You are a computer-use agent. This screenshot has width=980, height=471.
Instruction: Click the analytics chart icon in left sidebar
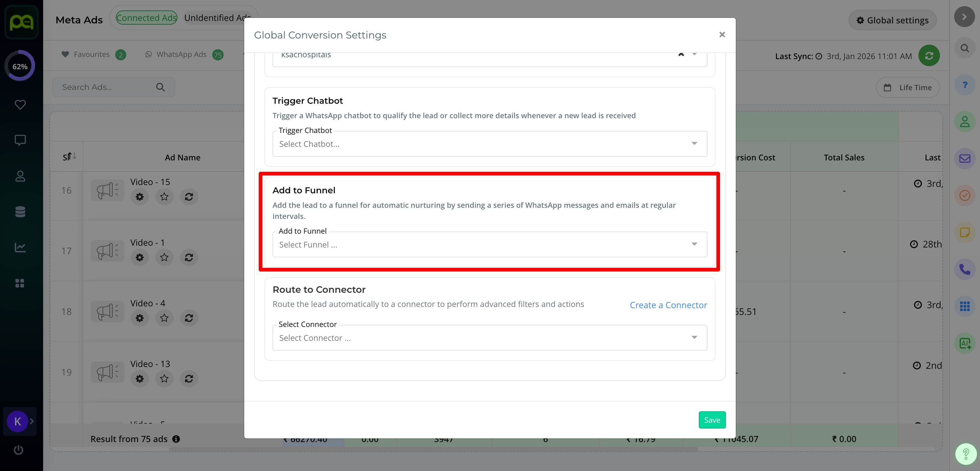tap(20, 248)
